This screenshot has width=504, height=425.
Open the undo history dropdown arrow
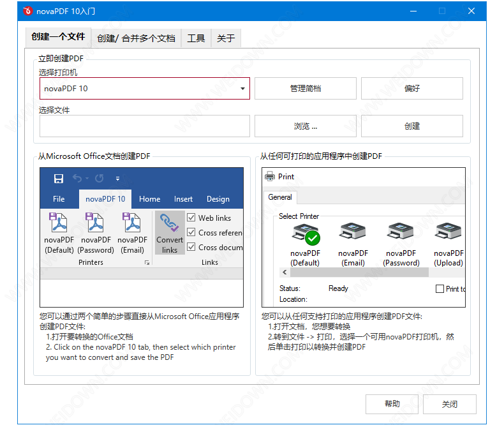click(87, 179)
